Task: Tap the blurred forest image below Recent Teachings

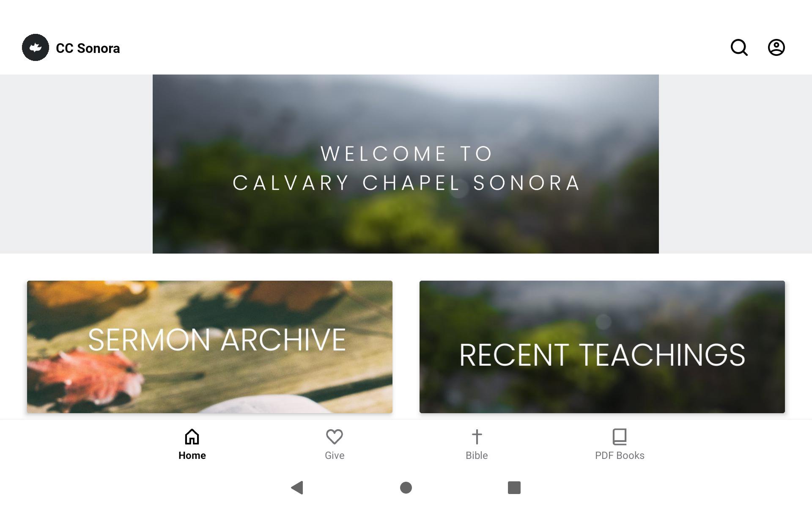Action: [602, 392]
